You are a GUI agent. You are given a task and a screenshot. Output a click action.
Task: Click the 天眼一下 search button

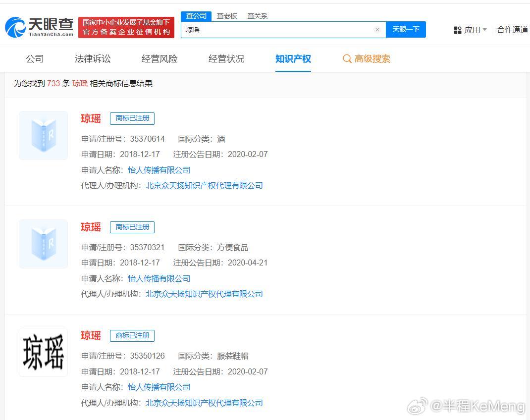[406, 29]
